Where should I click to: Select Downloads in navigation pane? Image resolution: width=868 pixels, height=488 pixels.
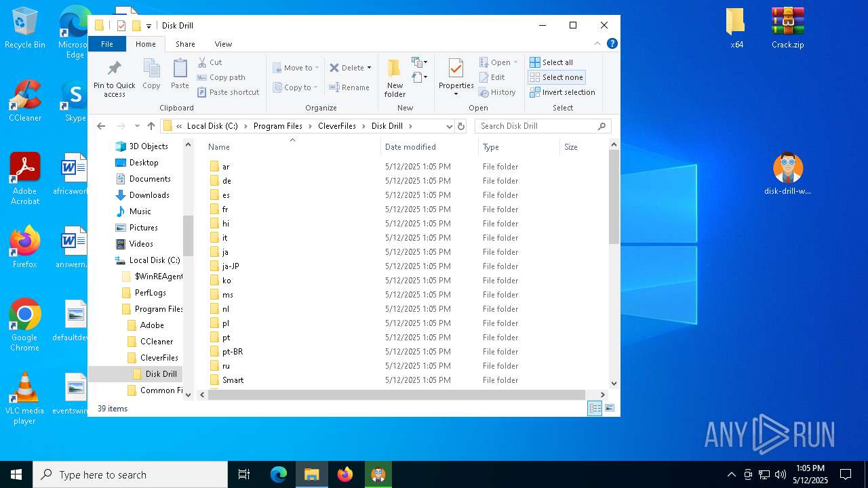pyautogui.click(x=149, y=195)
